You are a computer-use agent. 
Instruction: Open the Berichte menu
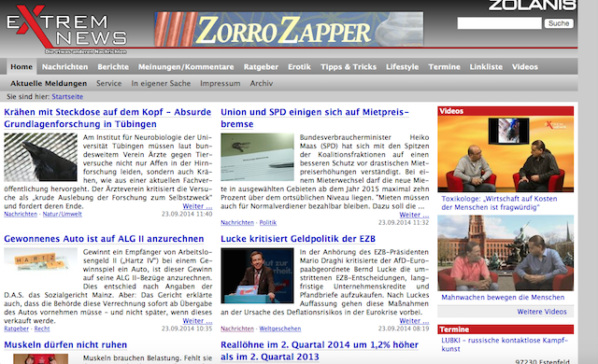click(x=113, y=66)
